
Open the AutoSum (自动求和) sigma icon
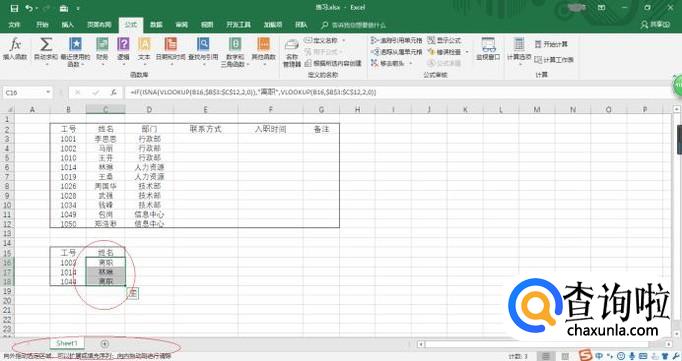point(46,49)
